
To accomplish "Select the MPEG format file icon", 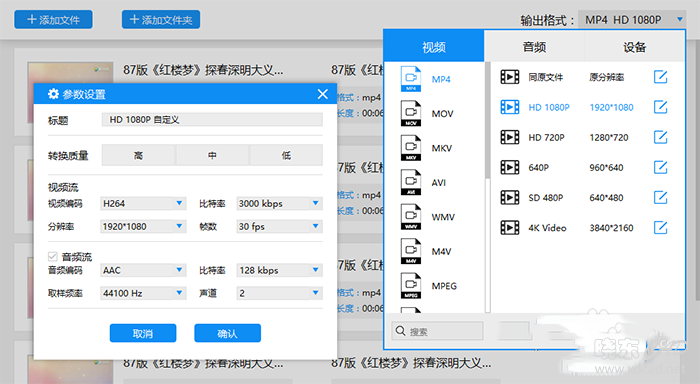I will (x=411, y=285).
